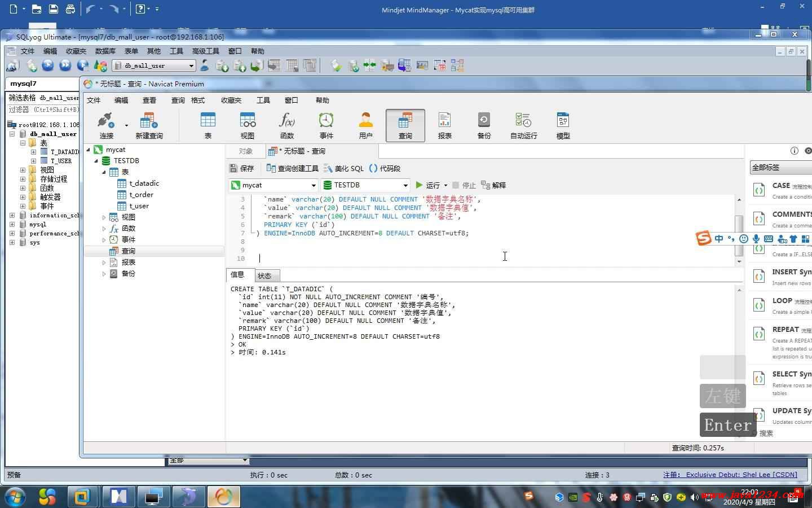Open Navicat 查看 (View) menu
Image resolution: width=812 pixels, height=508 pixels.
[149, 100]
